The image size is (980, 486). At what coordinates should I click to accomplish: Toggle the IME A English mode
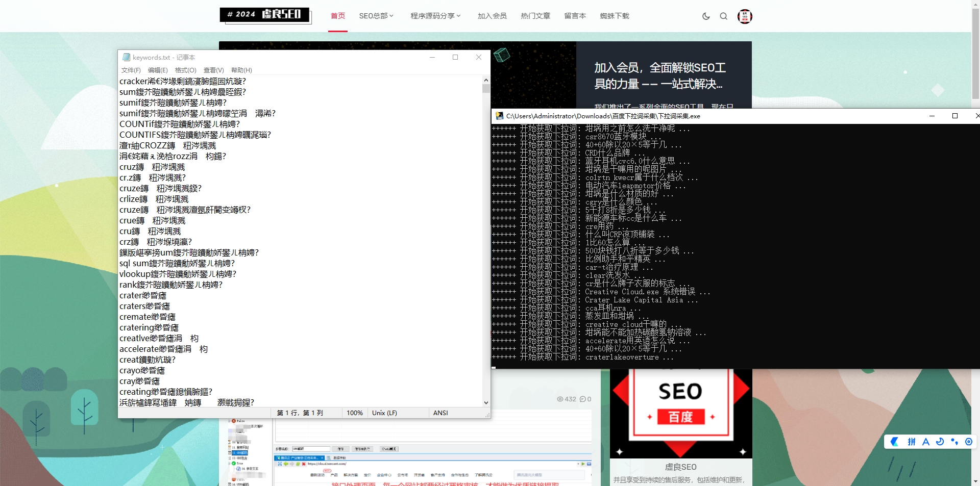pos(925,442)
